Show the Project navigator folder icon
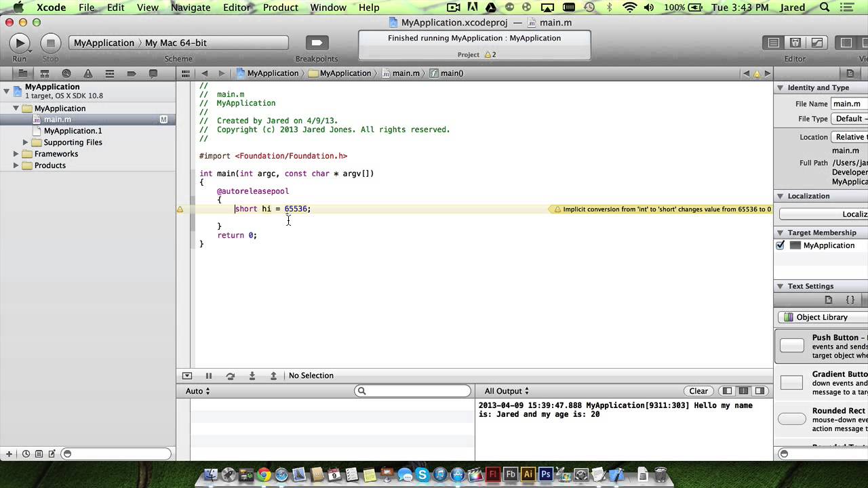The image size is (868, 488). (x=22, y=73)
